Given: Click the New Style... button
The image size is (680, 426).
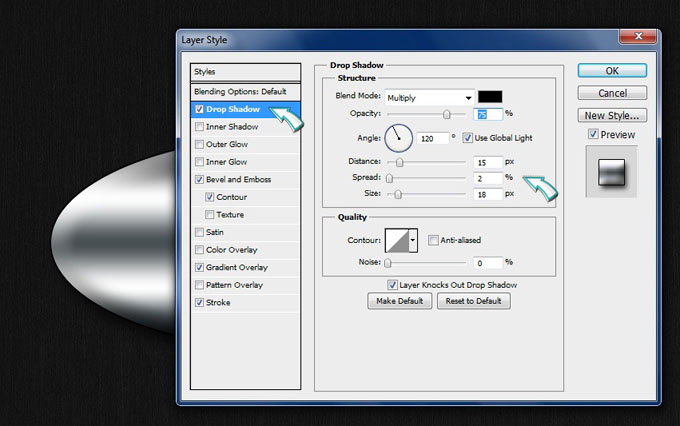Looking at the screenshot, I should (612, 115).
